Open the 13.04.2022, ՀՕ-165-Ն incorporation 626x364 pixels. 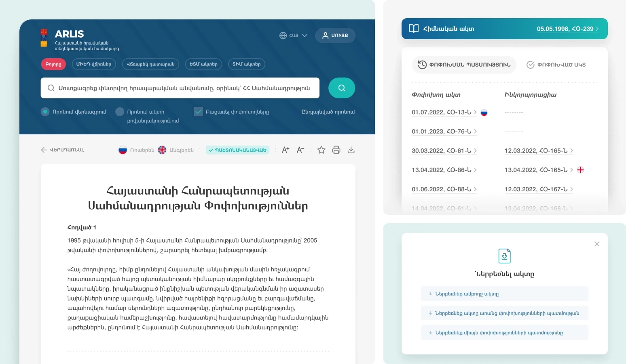539,170
